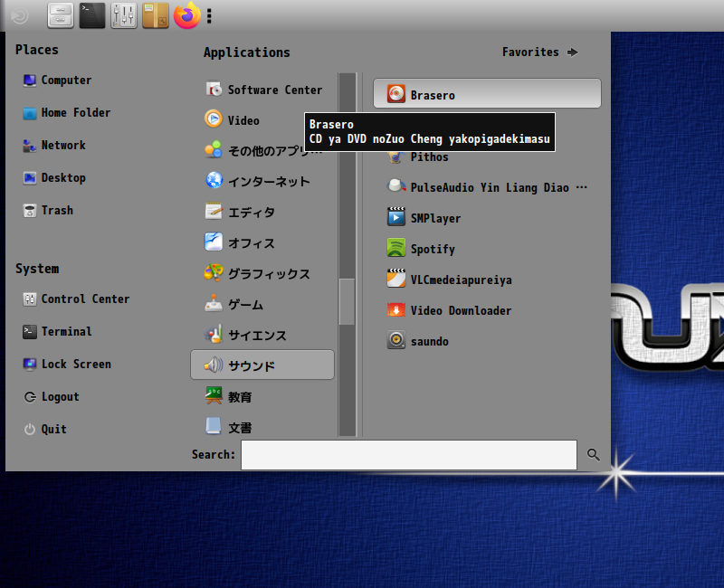Click the Logout arrow icon
Viewport: 724px width, 588px height.
pyautogui.click(x=30, y=397)
